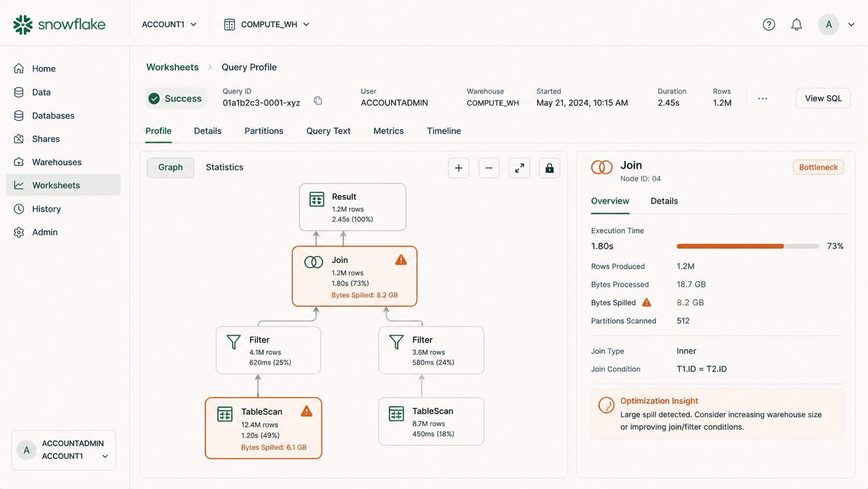Click the Execution Time progress bar
Viewport: 868px width, 489px height.
tap(748, 246)
